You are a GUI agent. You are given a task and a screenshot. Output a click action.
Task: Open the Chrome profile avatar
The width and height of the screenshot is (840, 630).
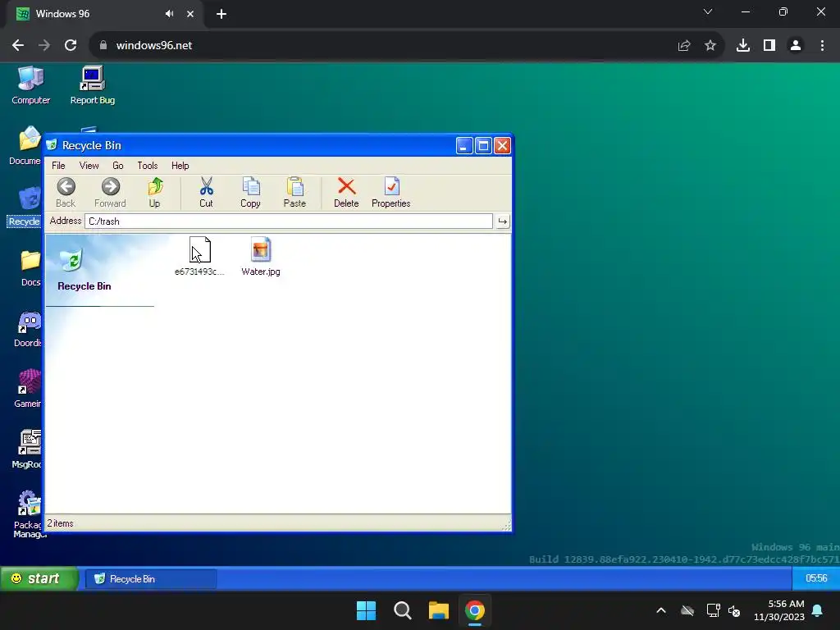[796, 46]
